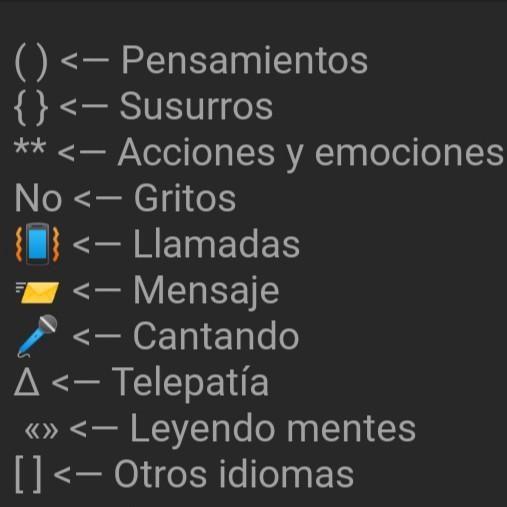Click the square brackets symbol
The height and width of the screenshot is (507, 507).
pos(29,475)
